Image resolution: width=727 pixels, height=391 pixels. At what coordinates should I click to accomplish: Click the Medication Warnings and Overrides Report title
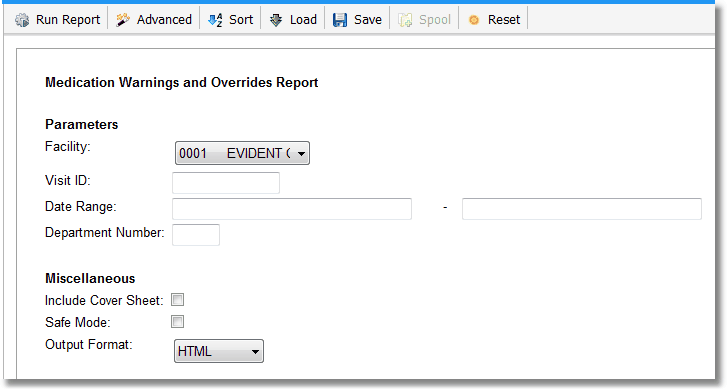point(181,83)
